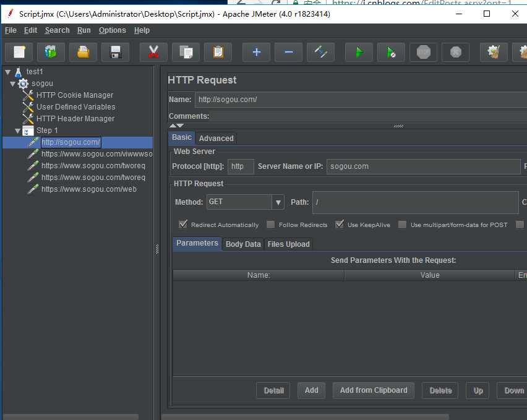
Task: Open the Method GET dropdown
Action: 278,202
